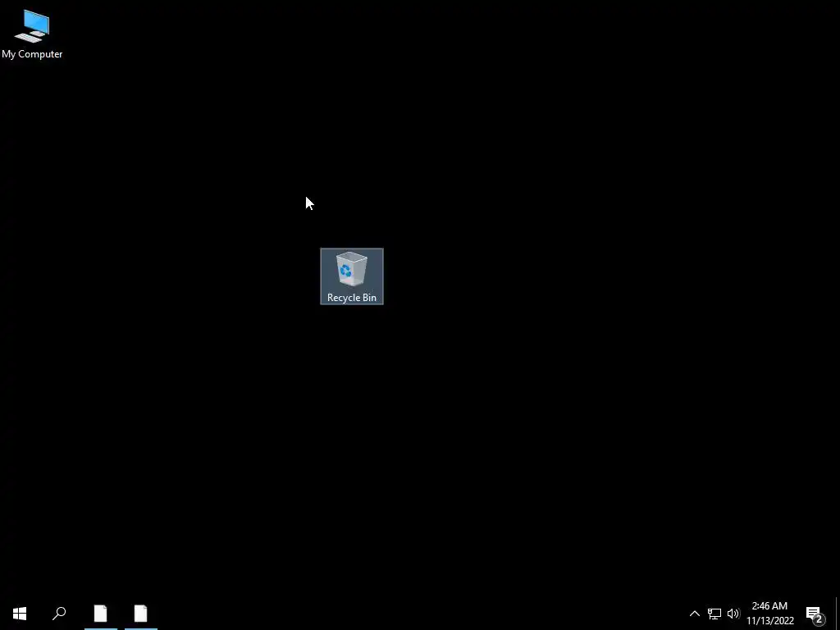This screenshot has height=630, width=840.
Task: Open the blank-document taskbar app farthest from search
Action: 141,614
